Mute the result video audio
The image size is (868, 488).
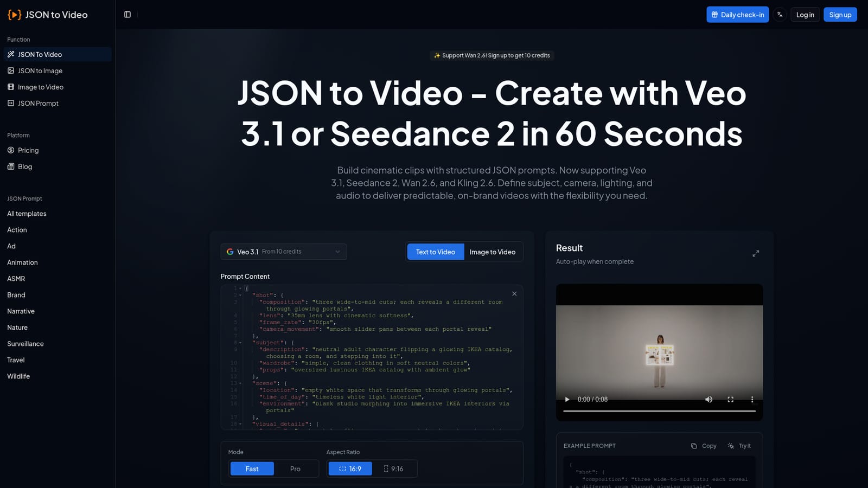tap(709, 400)
